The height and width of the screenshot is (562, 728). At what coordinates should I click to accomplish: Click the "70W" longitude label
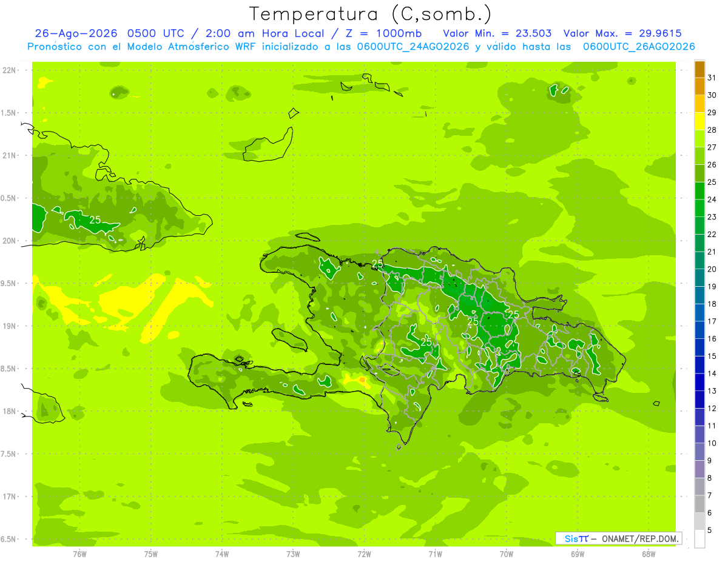507,554
